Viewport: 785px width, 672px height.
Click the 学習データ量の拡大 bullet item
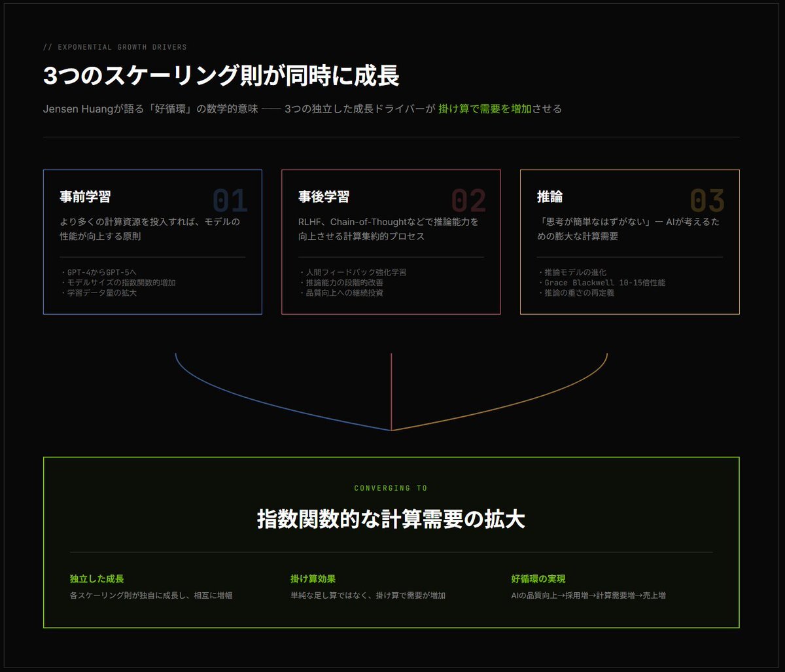point(98,293)
